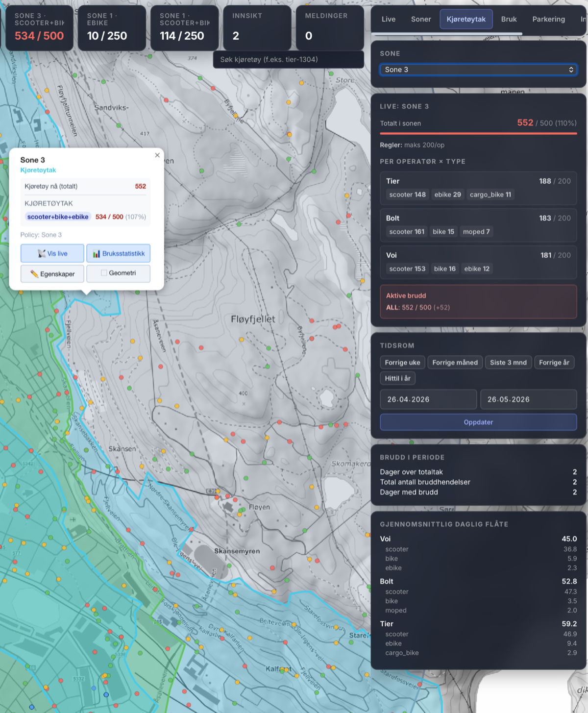Open the Meldinger stat card

click(330, 28)
